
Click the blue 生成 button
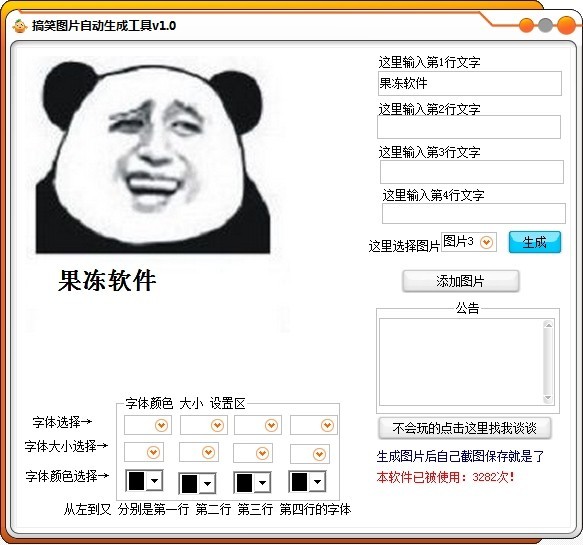coord(535,242)
